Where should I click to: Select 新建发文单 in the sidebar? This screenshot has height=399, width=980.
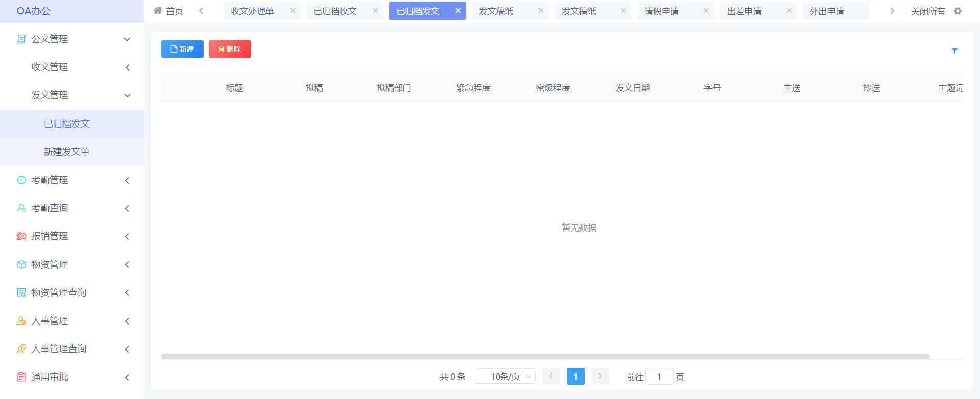pyautogui.click(x=66, y=152)
